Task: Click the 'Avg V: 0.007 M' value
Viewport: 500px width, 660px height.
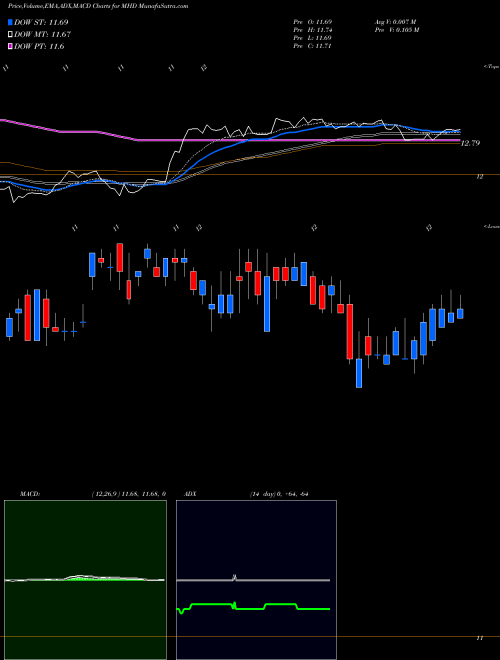Action: point(395,22)
